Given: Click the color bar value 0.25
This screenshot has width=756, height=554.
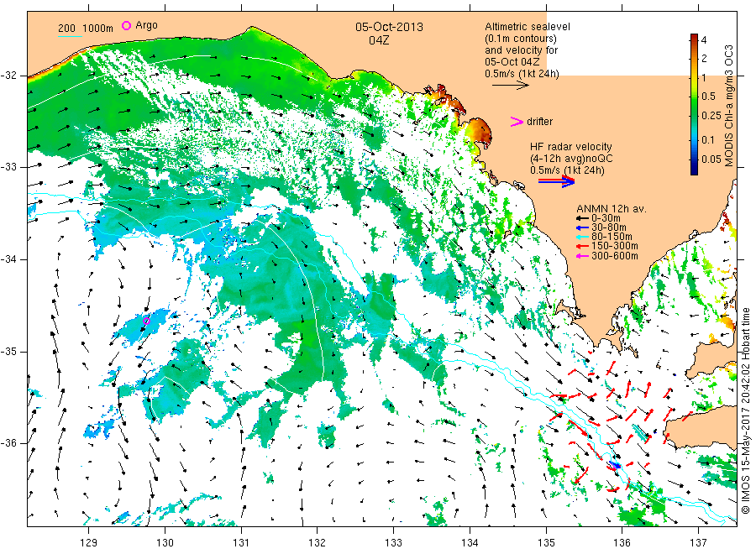Looking at the screenshot, I should click(x=711, y=116).
